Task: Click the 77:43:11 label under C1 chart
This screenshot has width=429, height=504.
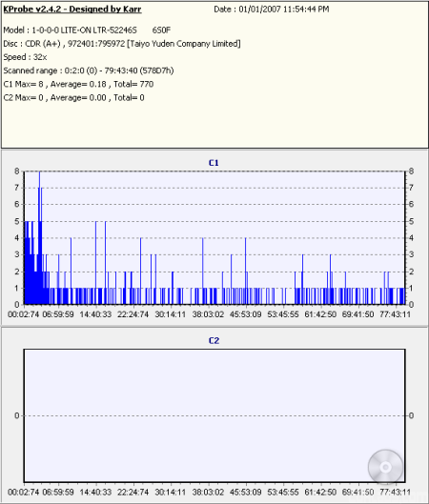Action: coord(396,314)
